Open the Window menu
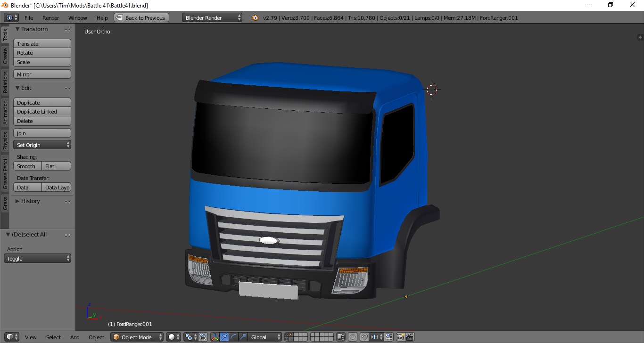Screen dimensions: 644x343 78,17
